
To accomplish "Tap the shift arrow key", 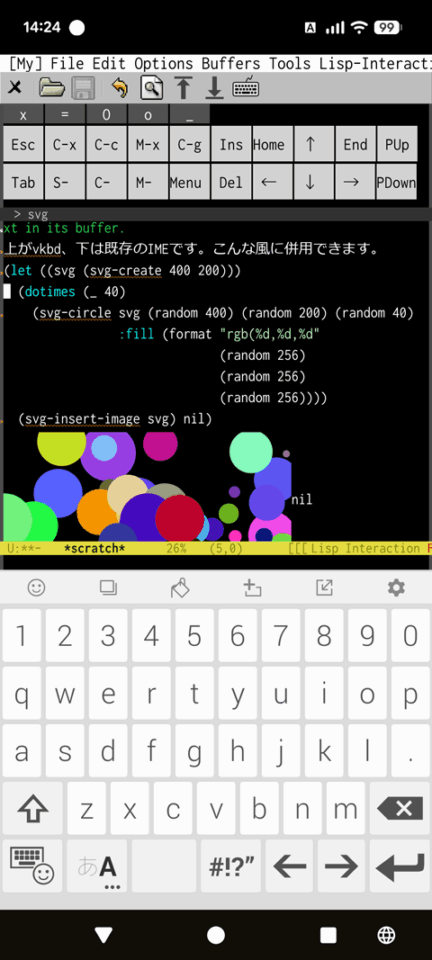I will point(32,809).
